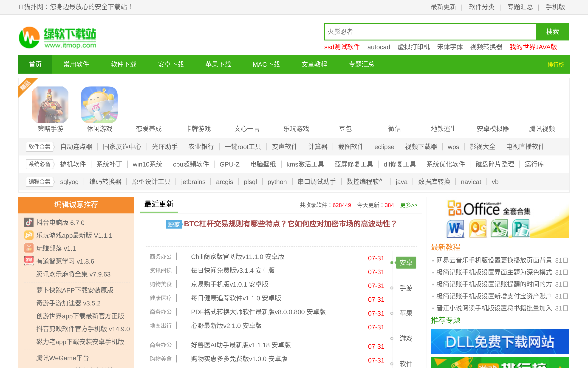Open the 文心一言 featured item
Screen dimensions: 588x368
point(247,129)
